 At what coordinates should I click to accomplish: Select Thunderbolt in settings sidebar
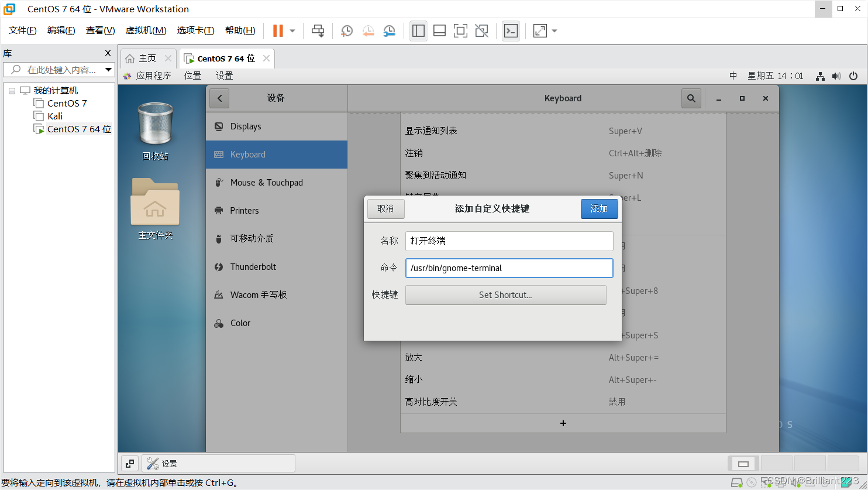point(277,267)
